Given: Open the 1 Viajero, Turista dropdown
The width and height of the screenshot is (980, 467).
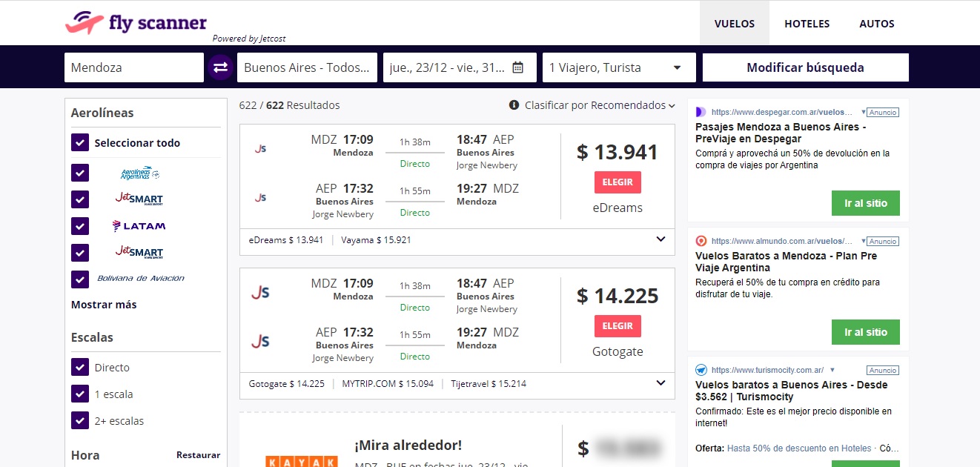Looking at the screenshot, I should (619, 67).
